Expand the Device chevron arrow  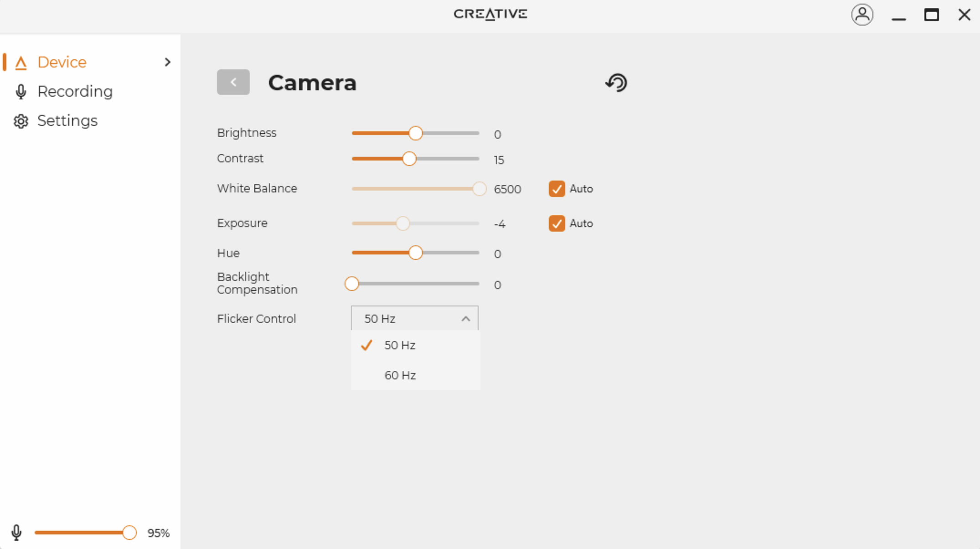pos(167,62)
